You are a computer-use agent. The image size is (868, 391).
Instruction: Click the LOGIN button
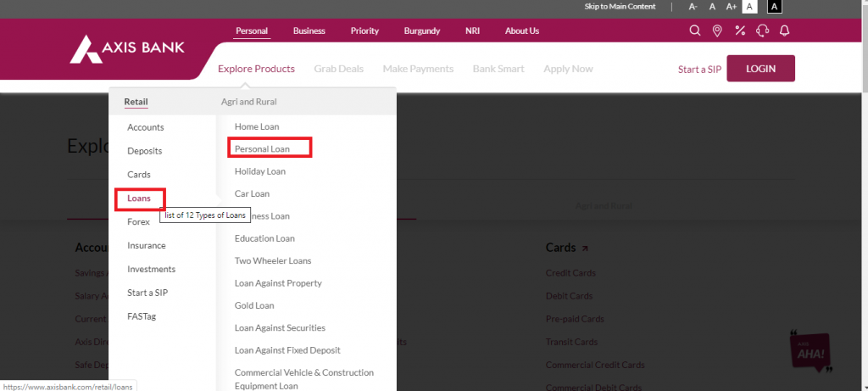(x=760, y=69)
